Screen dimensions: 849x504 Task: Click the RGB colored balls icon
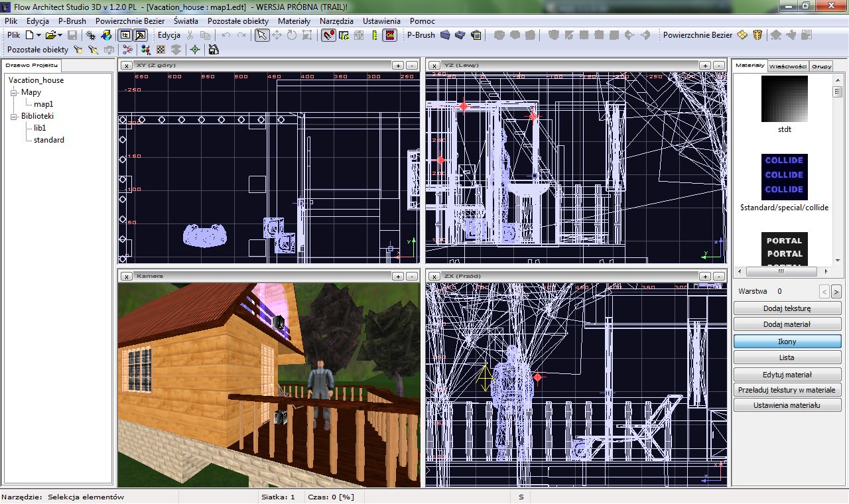pos(145,50)
